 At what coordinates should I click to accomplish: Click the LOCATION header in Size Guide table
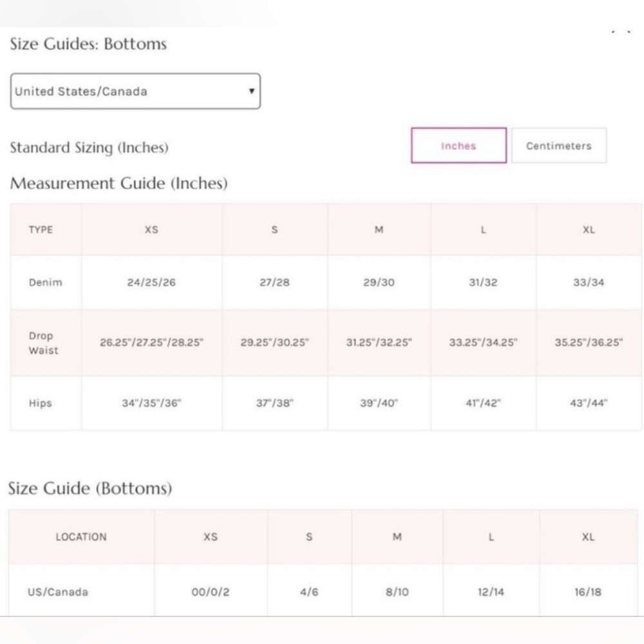[x=81, y=536]
